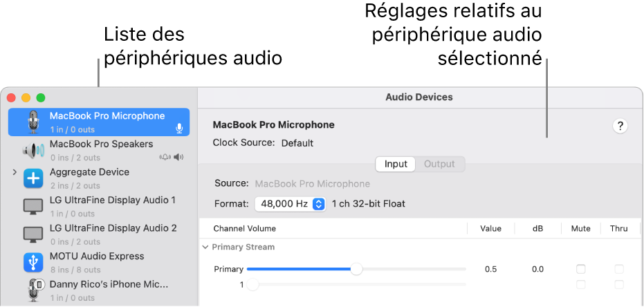Expand the Aggregate Device disclosure arrow
The width and height of the screenshot is (644, 307).
(x=15, y=172)
